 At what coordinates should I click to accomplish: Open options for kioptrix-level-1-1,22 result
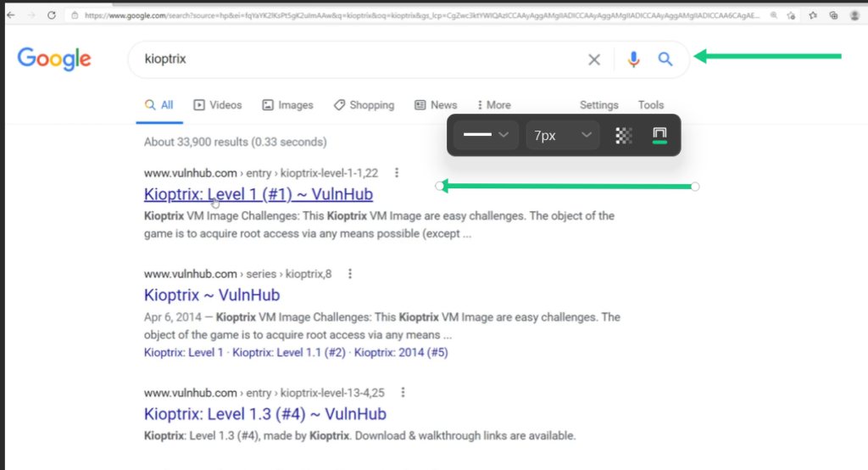(x=397, y=173)
